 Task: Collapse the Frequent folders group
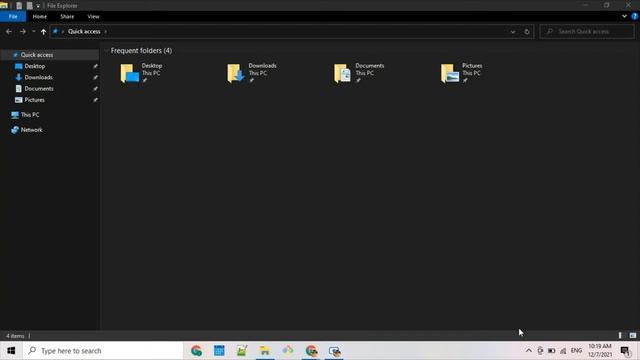click(x=107, y=51)
